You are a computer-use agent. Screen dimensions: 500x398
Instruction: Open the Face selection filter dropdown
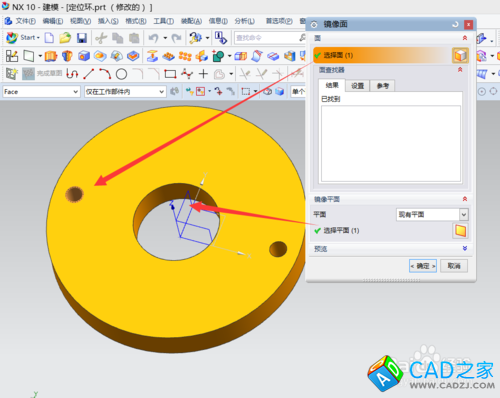(41, 92)
